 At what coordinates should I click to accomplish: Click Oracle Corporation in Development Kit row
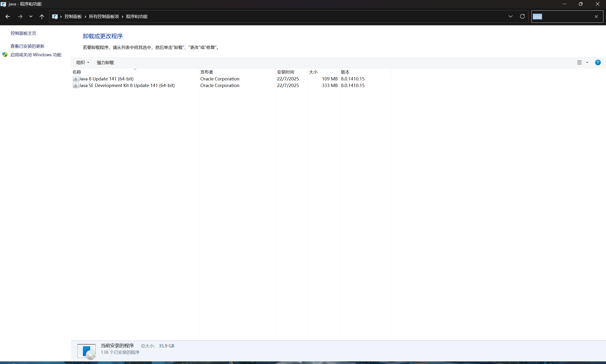[220, 85]
